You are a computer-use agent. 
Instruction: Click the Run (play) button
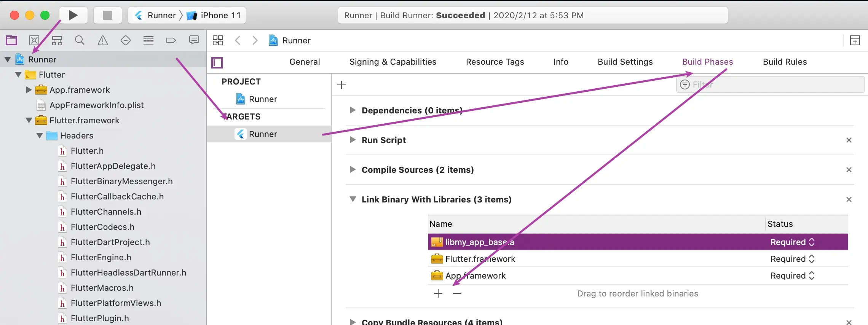(73, 15)
